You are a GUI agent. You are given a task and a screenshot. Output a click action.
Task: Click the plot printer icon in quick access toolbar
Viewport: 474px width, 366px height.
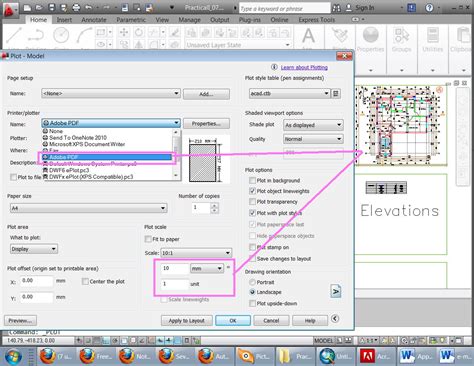click(x=76, y=7)
